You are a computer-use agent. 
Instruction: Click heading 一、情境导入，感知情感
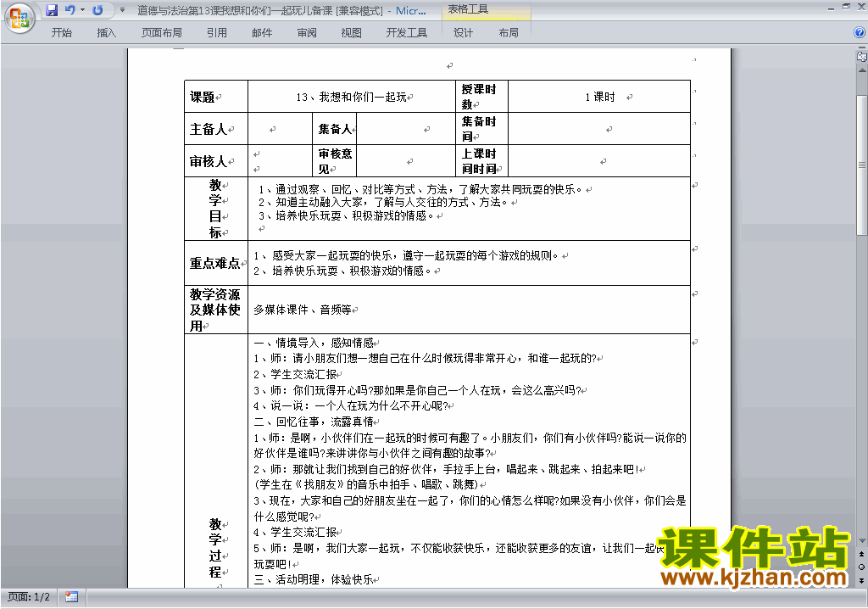314,343
